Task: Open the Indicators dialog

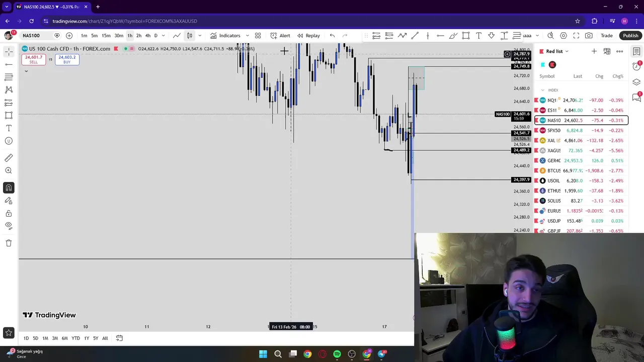Action: tap(225, 36)
